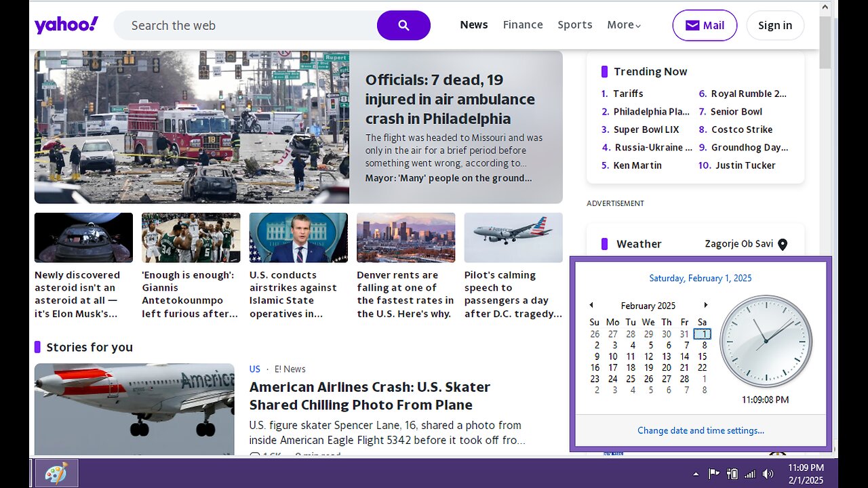Select trending topic Philadelphia Pla...
868x488 pixels.
(x=651, y=112)
